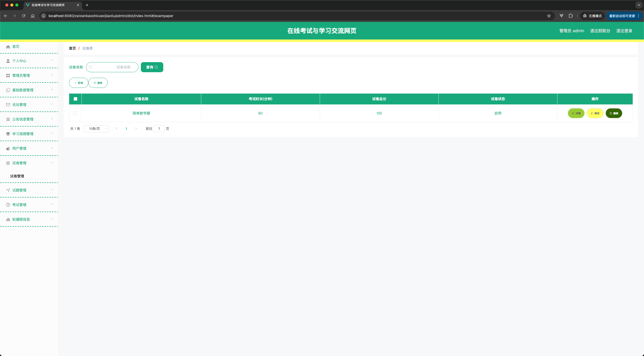Screen dimensions: 644x356
Task: Expand the 基础数据管理 menu chevron
Action: coord(52,90)
